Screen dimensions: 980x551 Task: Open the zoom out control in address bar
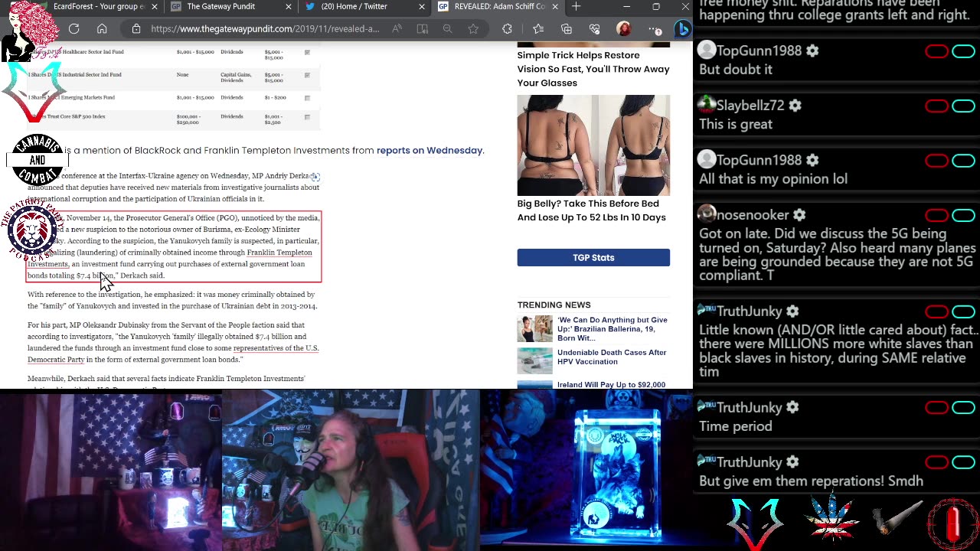(447, 29)
